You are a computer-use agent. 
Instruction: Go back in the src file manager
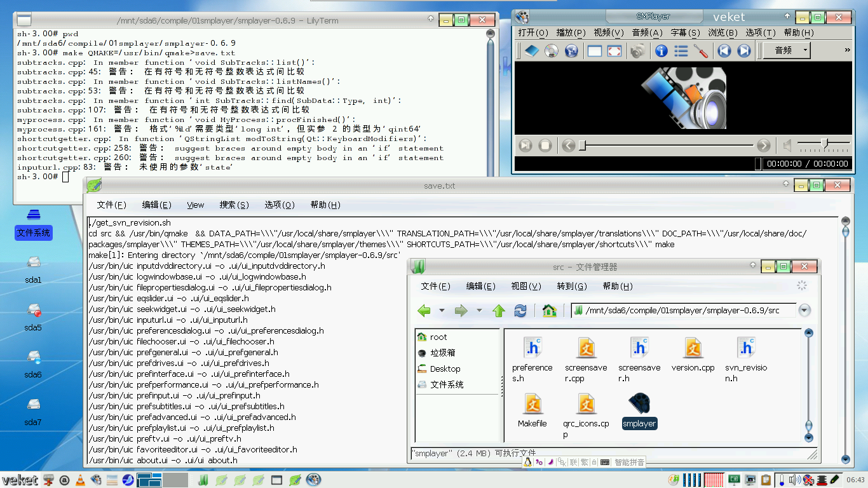424,311
